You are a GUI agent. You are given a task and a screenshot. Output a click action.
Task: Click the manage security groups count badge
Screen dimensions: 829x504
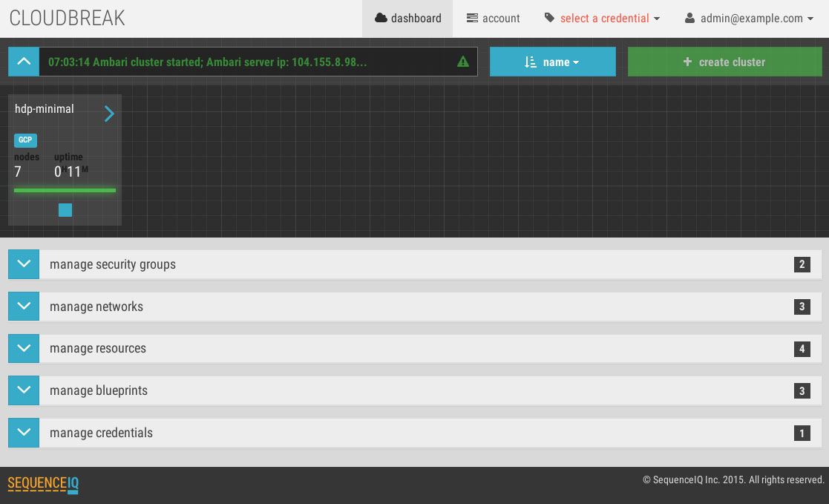tap(802, 264)
